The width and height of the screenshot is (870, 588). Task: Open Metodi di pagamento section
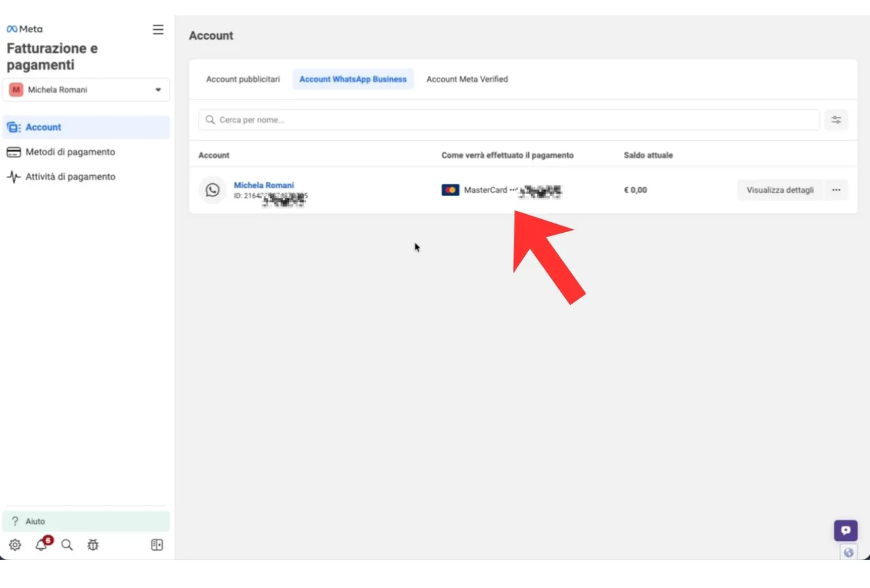70,152
